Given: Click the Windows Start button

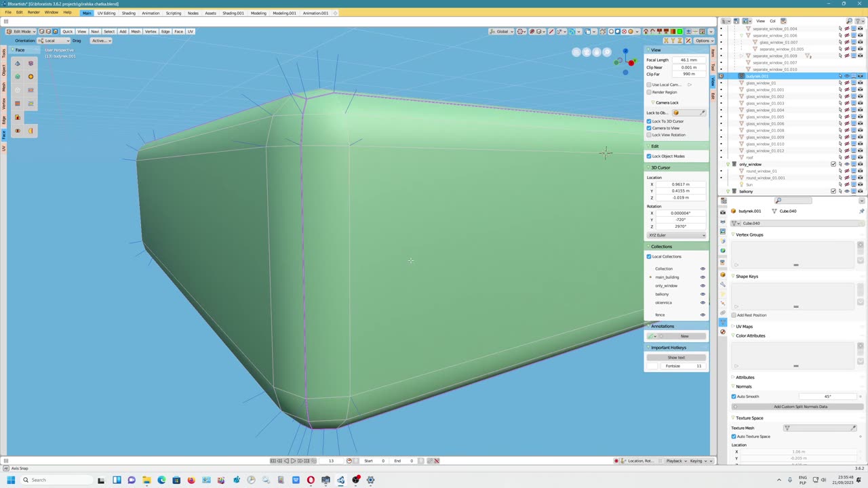Looking at the screenshot, I should coord(10,480).
